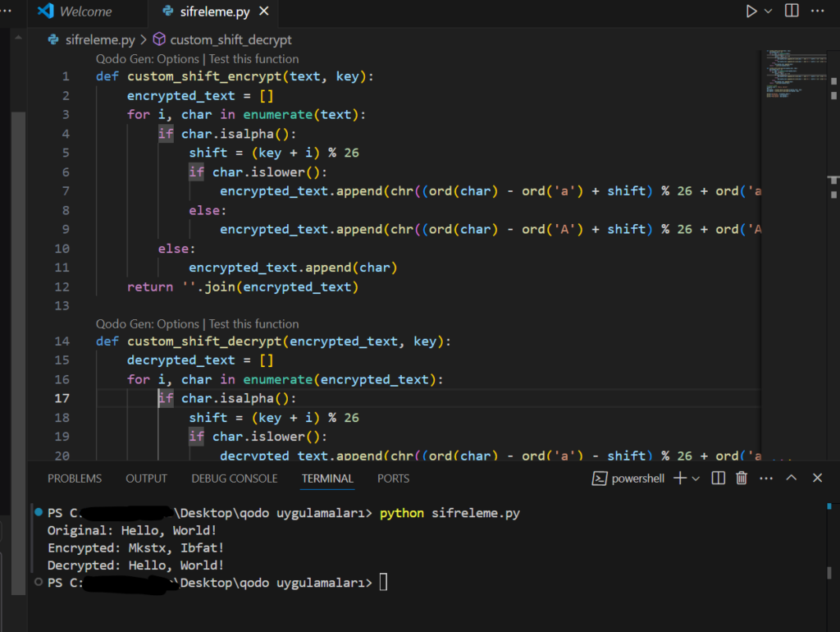Create a new terminal with plus icon
Viewport: 840px width, 632px height.
click(680, 478)
